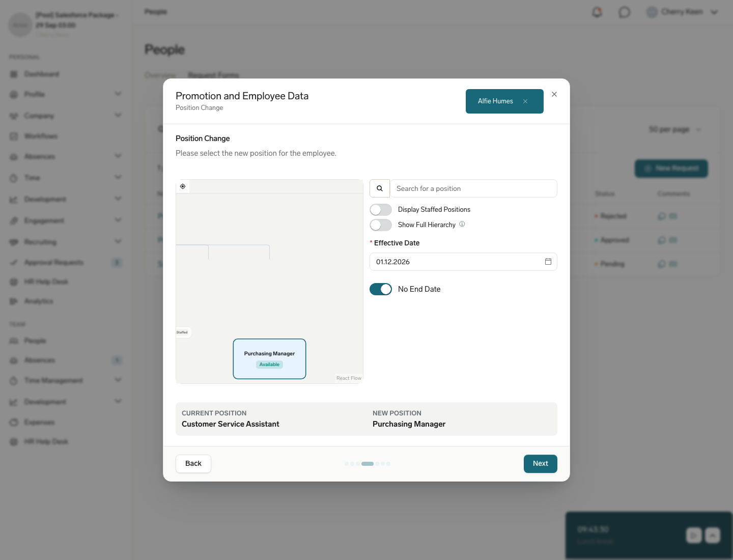The height and width of the screenshot is (560, 733).
Task: Click the Rejected status in the table
Action: pyautogui.click(x=611, y=216)
